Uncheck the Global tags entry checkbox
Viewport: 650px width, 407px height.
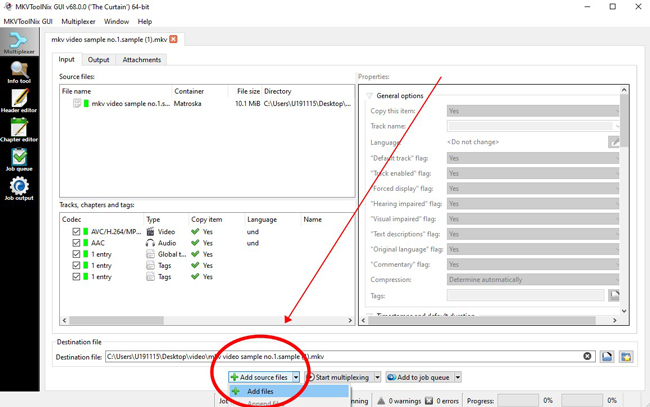tap(76, 254)
